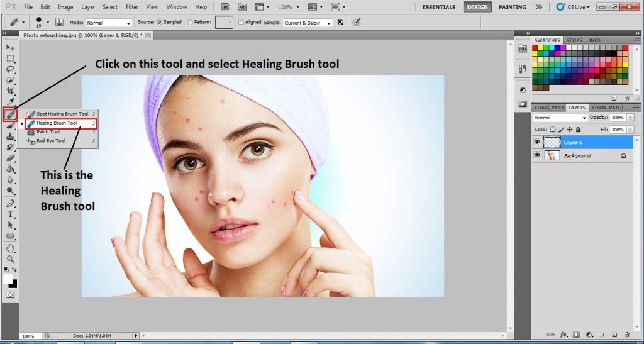Select the Lasso tool
This screenshot has height=344, width=644.
point(10,69)
